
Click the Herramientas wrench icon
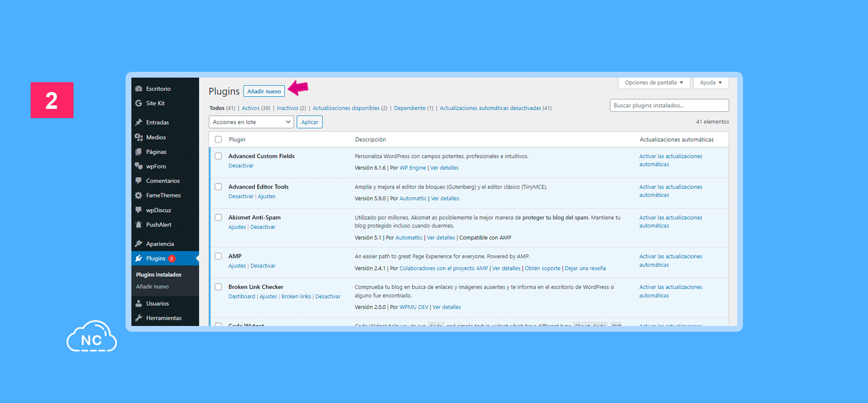click(x=139, y=318)
